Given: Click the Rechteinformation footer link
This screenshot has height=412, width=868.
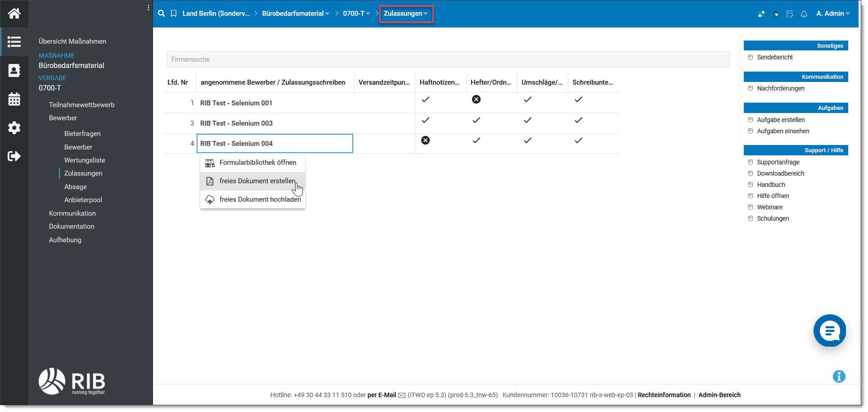Looking at the screenshot, I should (x=664, y=395).
